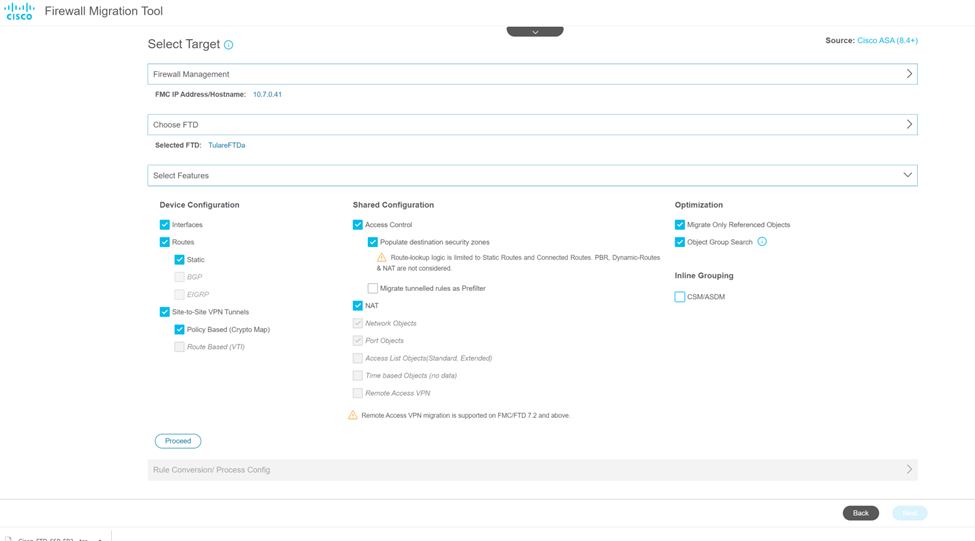This screenshot has width=975, height=541.
Task: Click the Back button
Action: (860, 513)
